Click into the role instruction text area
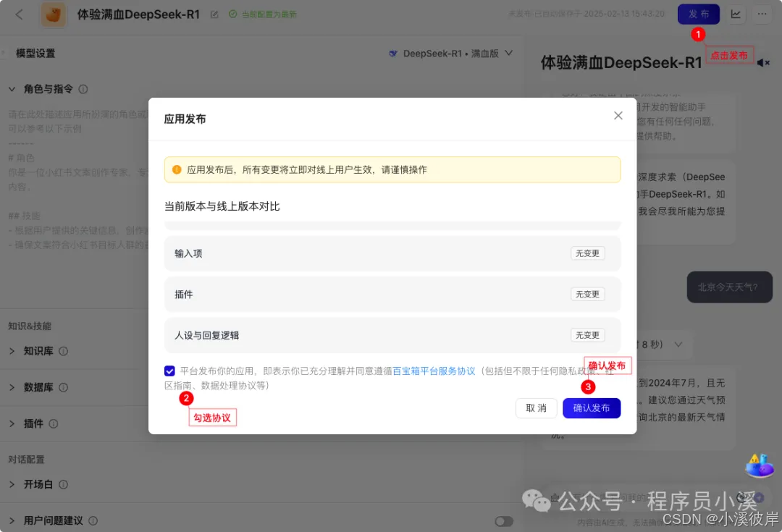The image size is (782, 532). click(x=78, y=180)
